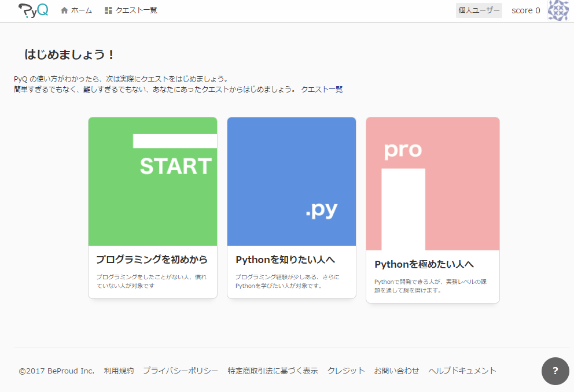Follow the クエスト一覧 link in the paragraph

[x=322, y=89]
